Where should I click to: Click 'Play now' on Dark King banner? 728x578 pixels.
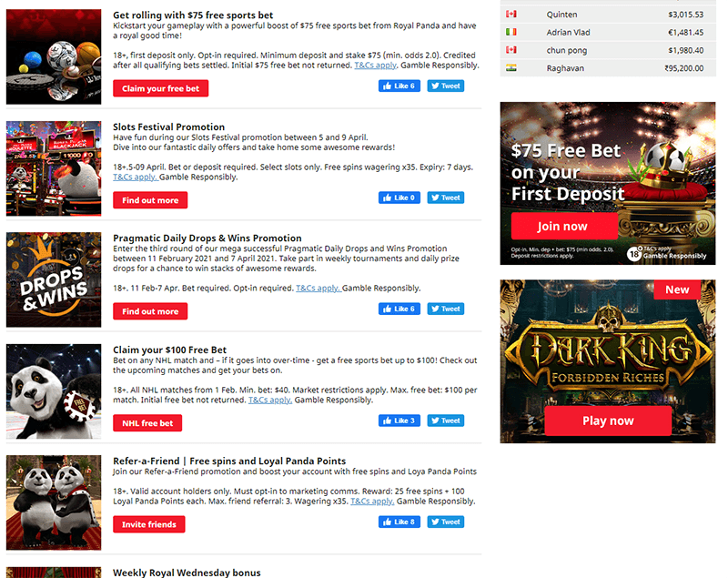tap(607, 421)
